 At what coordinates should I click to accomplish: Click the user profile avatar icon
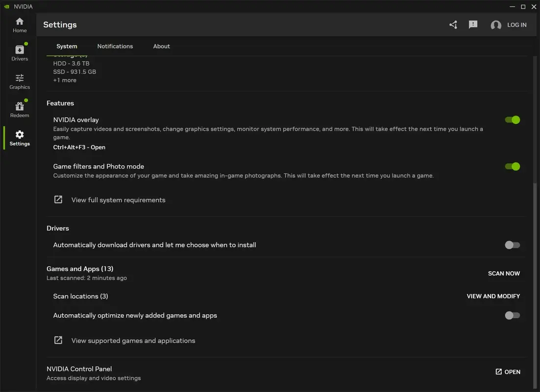coord(495,24)
